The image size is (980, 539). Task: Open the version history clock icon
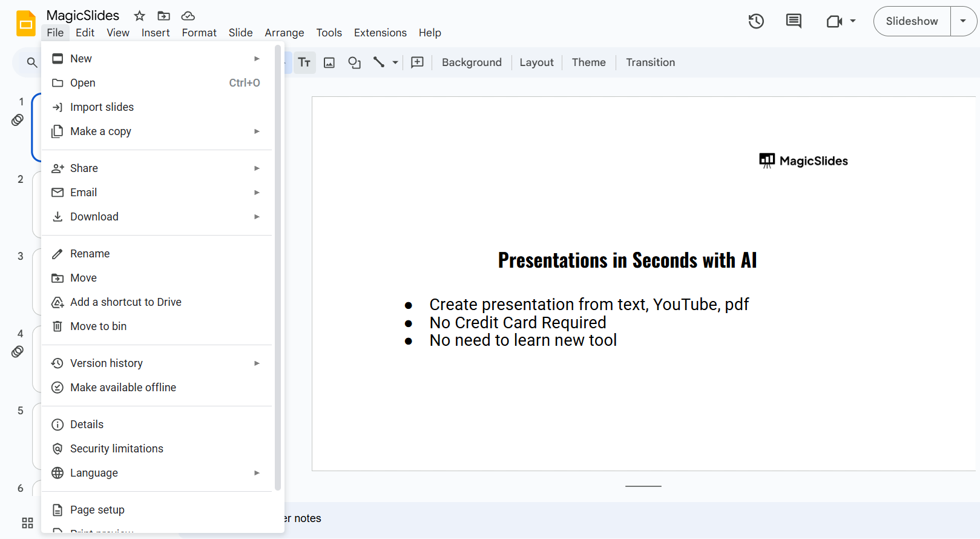756,21
